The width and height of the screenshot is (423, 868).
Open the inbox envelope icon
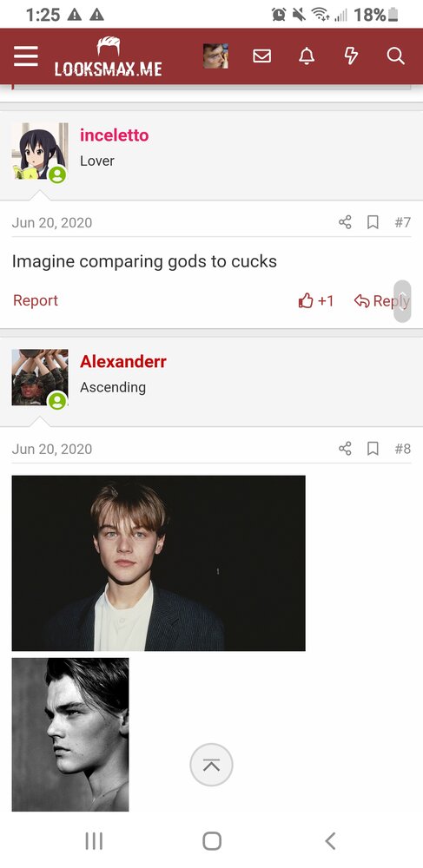262,56
